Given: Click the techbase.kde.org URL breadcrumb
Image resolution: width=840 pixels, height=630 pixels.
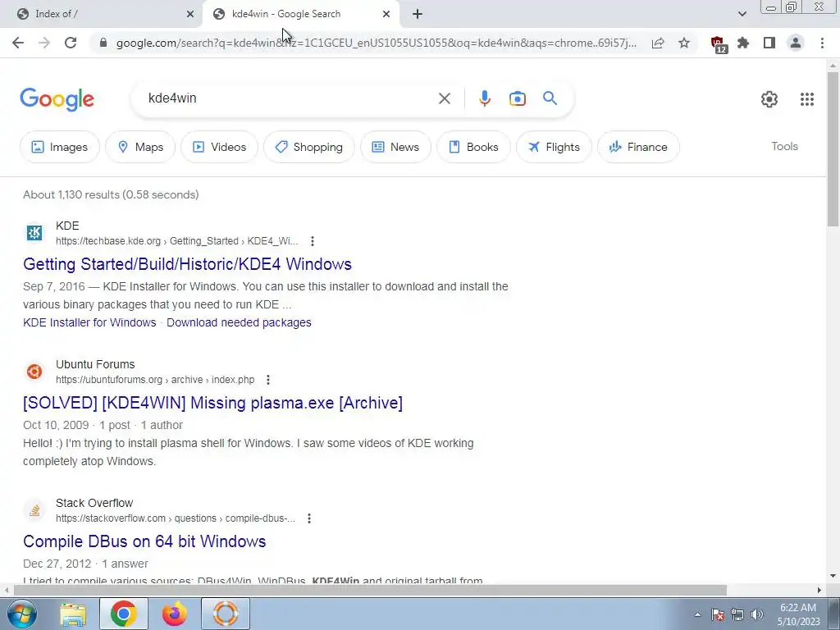Looking at the screenshot, I should 177,241.
